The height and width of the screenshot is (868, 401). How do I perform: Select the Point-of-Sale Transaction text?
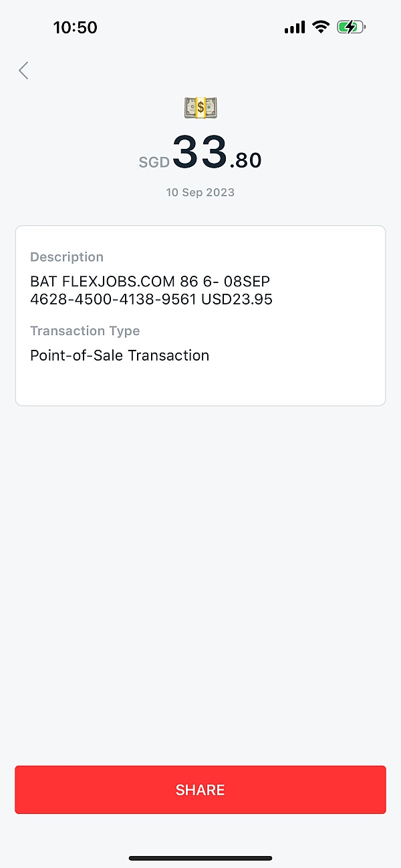point(120,355)
